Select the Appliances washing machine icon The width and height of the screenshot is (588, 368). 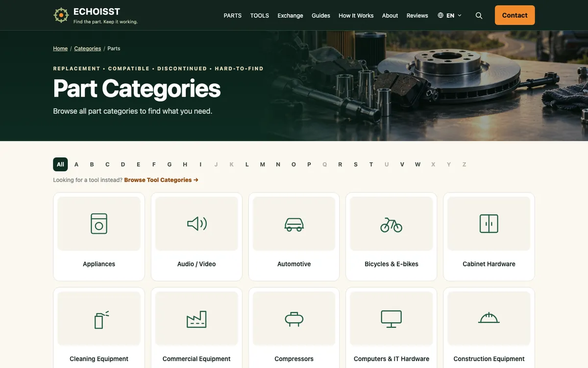pyautogui.click(x=99, y=224)
